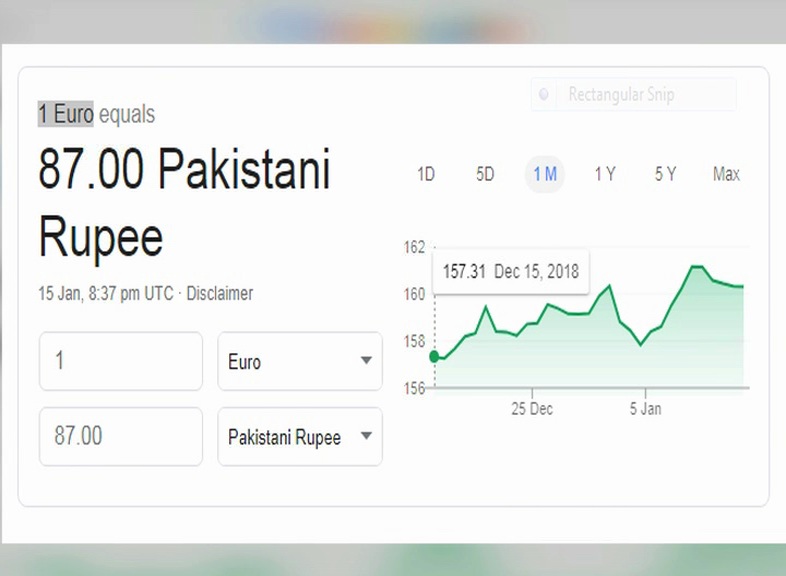Click the 5 Jan axis marker
This screenshot has width=786, height=576.
coord(645,408)
